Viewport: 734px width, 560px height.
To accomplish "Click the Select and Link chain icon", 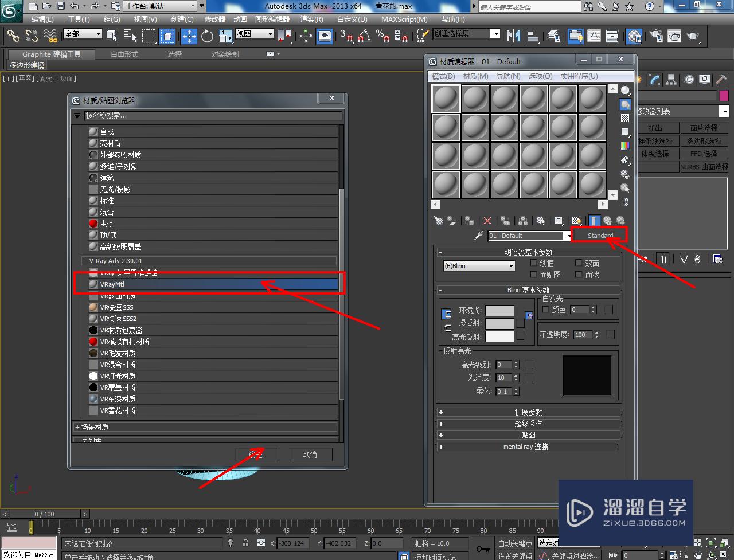I will 13,36.
